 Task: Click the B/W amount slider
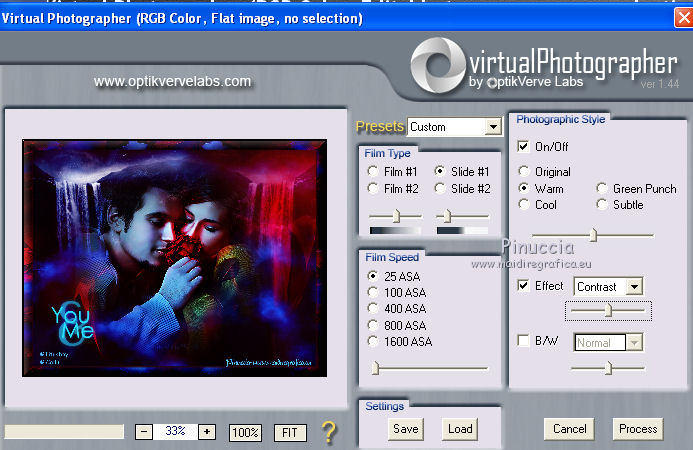point(608,368)
